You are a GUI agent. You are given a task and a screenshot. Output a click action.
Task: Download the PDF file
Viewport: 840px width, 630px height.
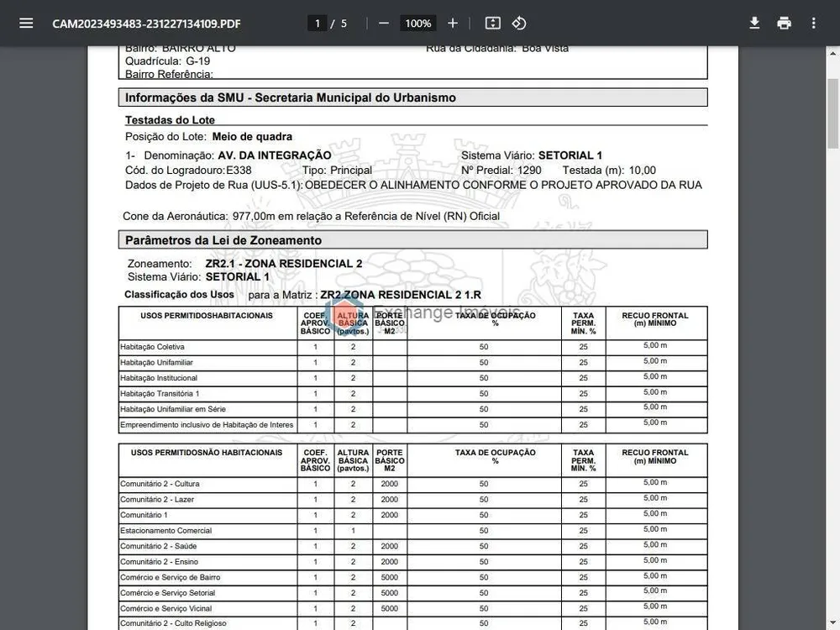pyautogui.click(x=754, y=23)
